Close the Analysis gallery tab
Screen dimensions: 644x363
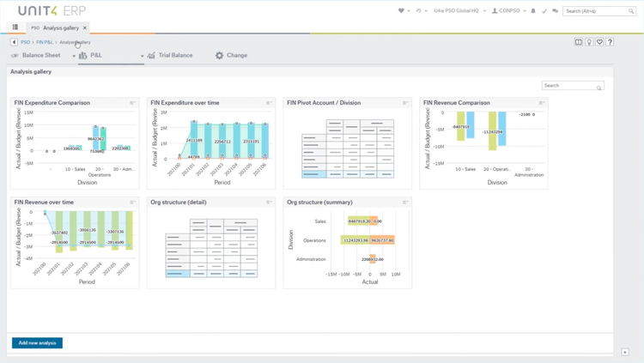coord(85,28)
